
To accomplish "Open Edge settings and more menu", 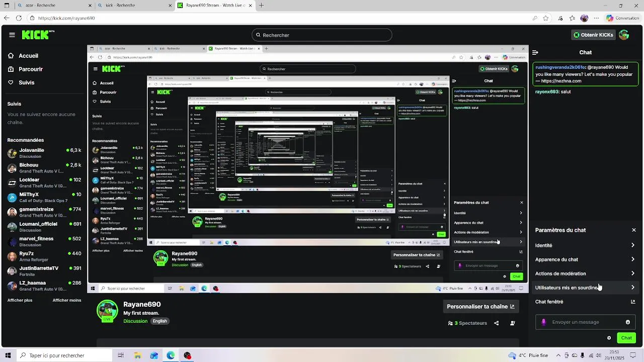I will [x=596, y=18].
